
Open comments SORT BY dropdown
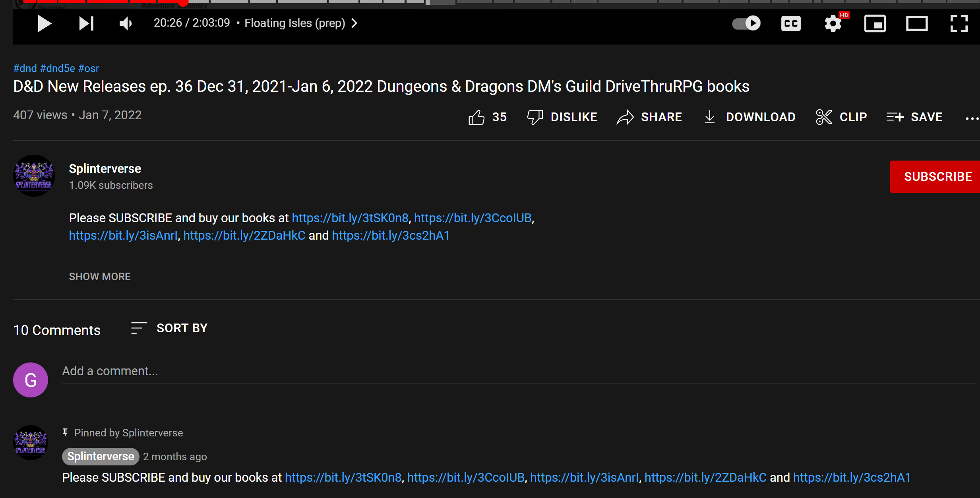[169, 328]
